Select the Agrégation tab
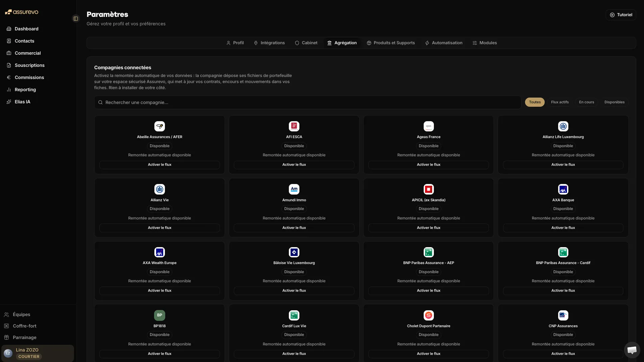 (342, 43)
